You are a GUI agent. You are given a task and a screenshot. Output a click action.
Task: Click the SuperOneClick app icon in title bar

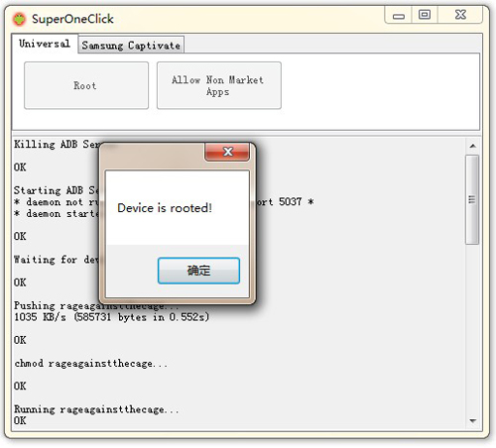(19, 19)
